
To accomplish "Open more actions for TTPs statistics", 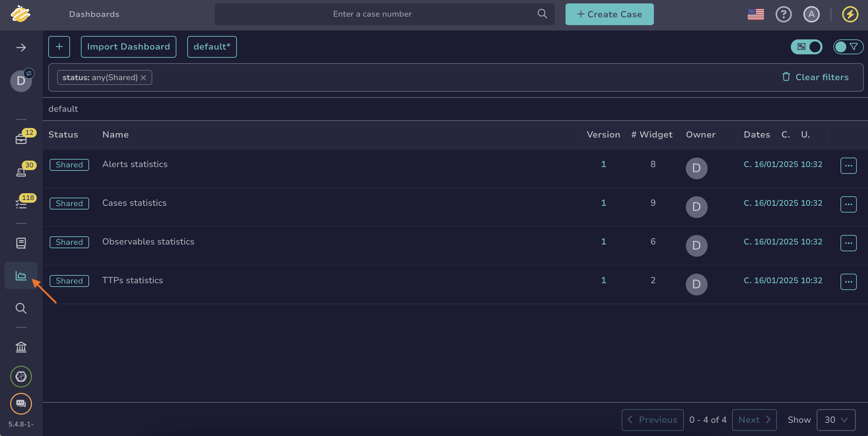I will pos(849,282).
